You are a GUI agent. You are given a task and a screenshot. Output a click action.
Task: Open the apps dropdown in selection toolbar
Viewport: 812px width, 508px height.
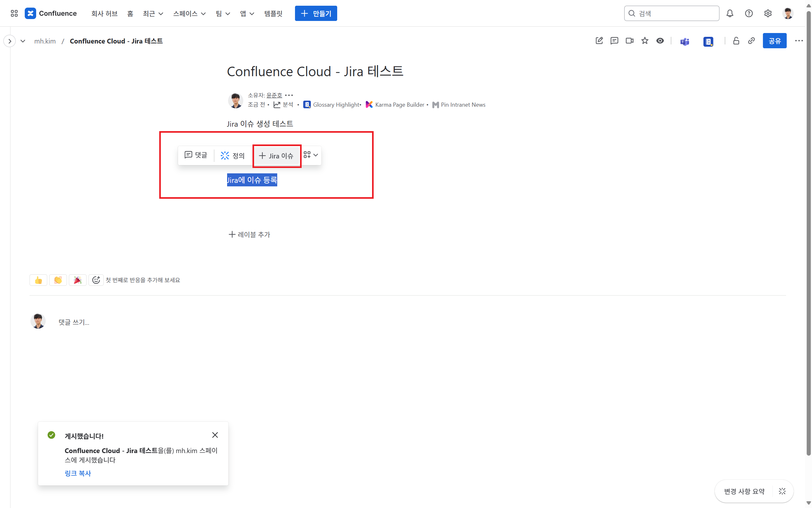tap(311, 155)
